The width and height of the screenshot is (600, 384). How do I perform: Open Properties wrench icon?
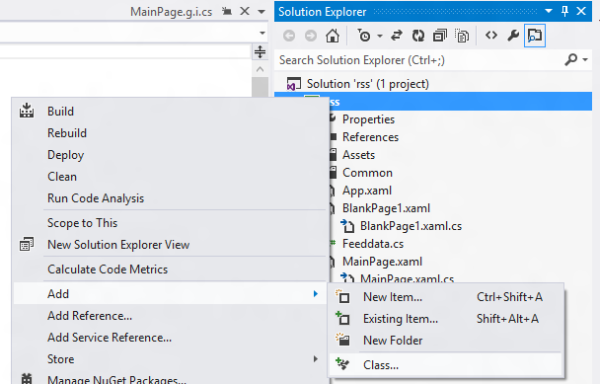513,36
